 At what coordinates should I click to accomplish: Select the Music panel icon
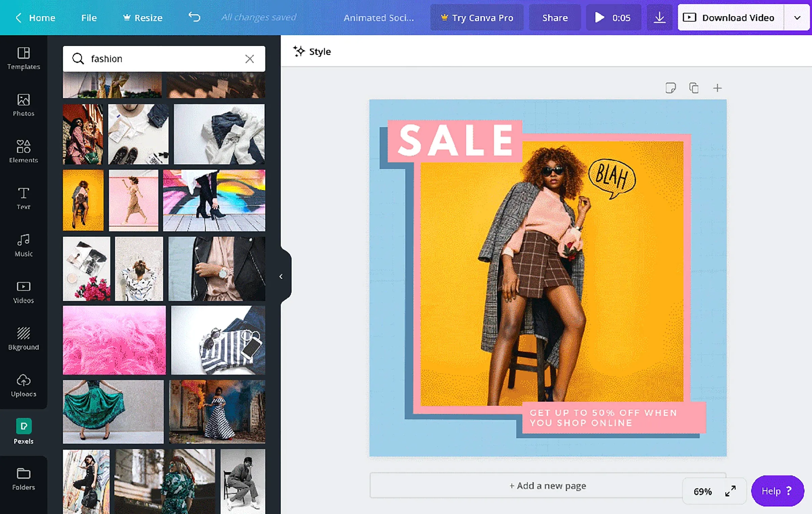click(x=24, y=245)
